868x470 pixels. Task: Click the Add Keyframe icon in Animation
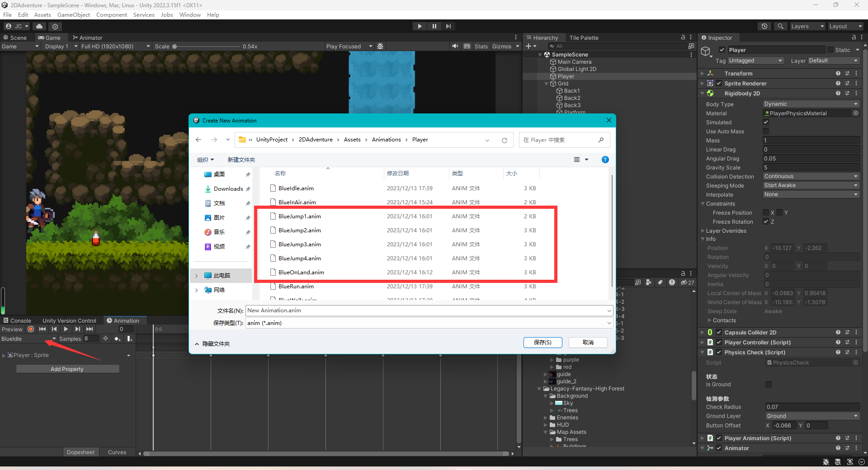[x=118, y=338]
